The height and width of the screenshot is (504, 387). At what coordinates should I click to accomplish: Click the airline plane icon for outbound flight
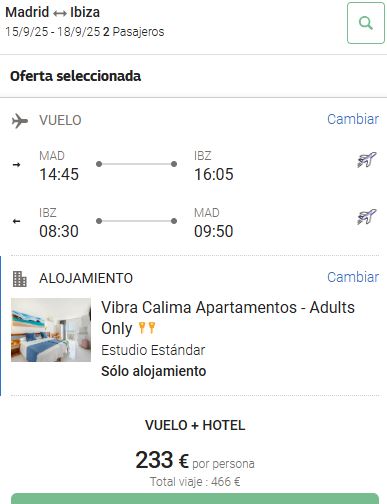tap(367, 160)
